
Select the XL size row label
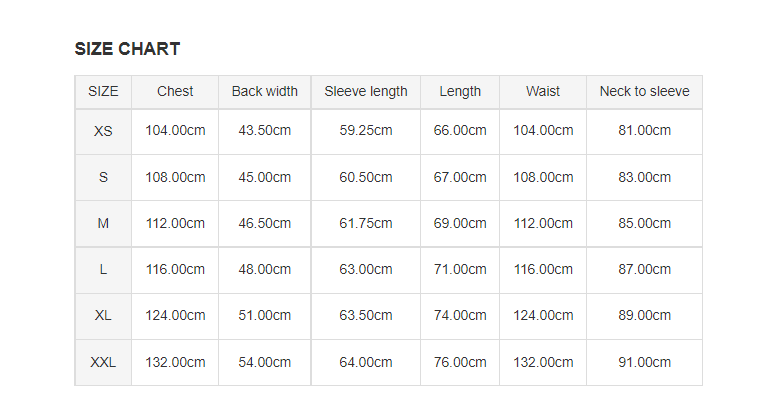click(x=103, y=316)
